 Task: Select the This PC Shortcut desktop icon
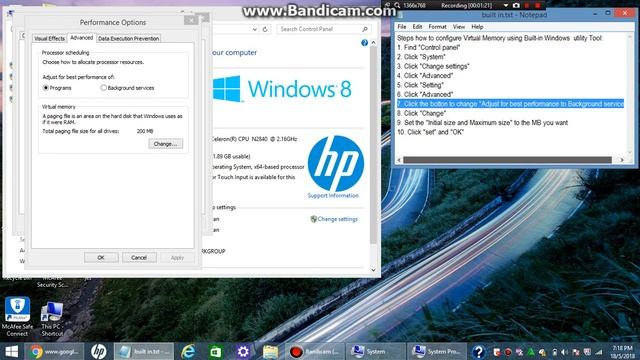52,319
